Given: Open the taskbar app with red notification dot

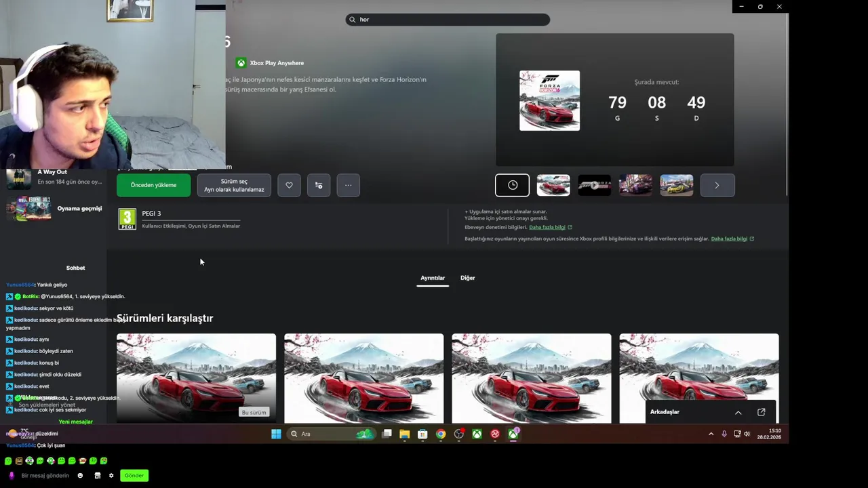Looking at the screenshot, I should coord(459,434).
